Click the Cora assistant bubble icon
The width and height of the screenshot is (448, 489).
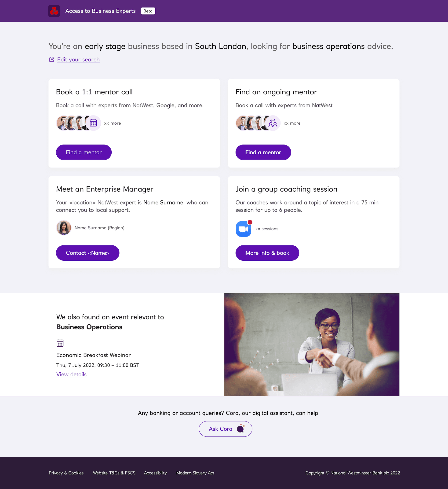point(241,429)
